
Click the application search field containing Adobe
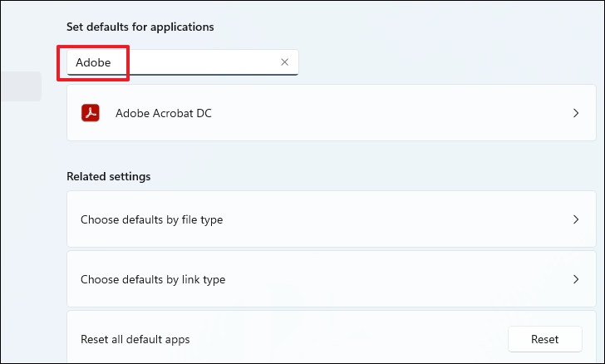[x=183, y=62]
